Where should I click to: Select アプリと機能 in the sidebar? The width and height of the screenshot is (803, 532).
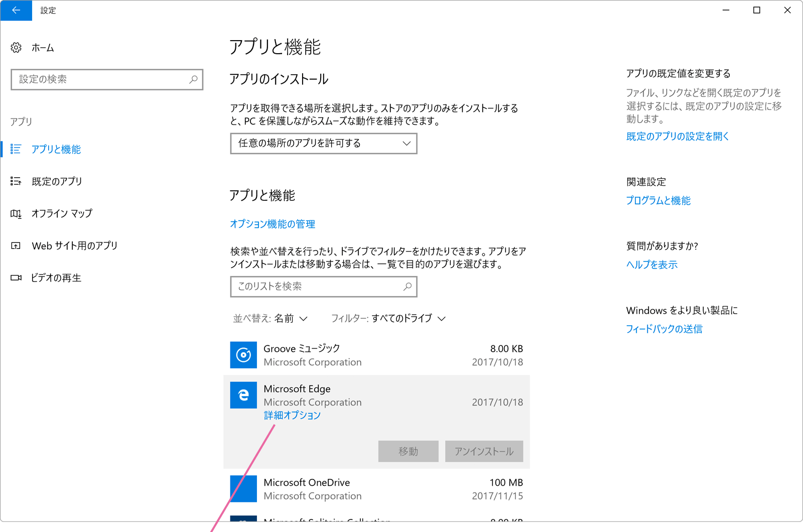[x=56, y=149]
